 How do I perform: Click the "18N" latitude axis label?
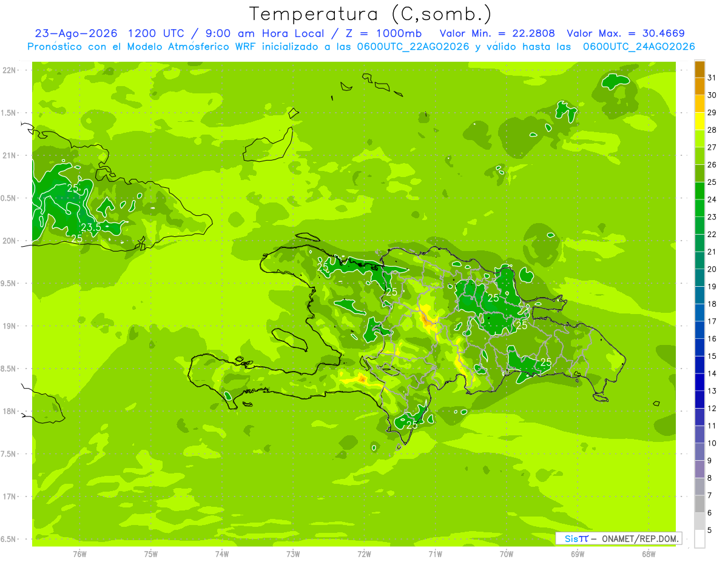(9, 411)
